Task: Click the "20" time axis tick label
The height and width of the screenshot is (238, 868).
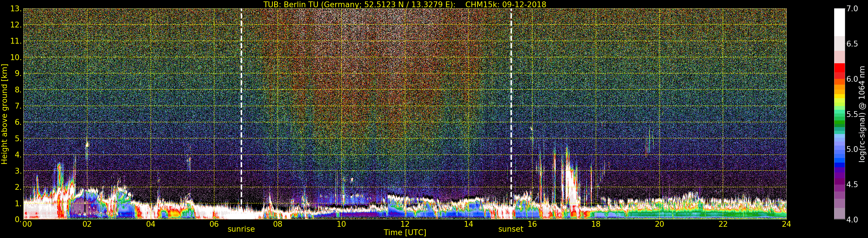Action: 659,224
